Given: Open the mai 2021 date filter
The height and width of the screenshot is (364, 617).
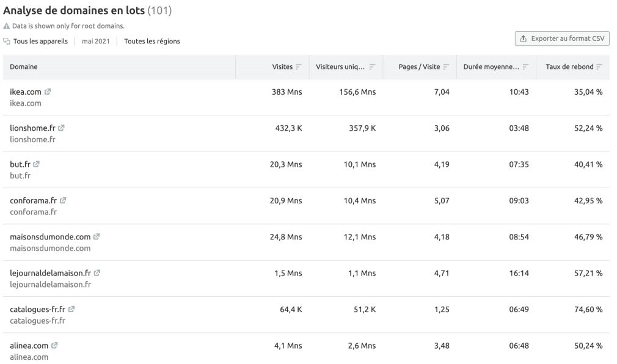Looking at the screenshot, I should [x=96, y=42].
